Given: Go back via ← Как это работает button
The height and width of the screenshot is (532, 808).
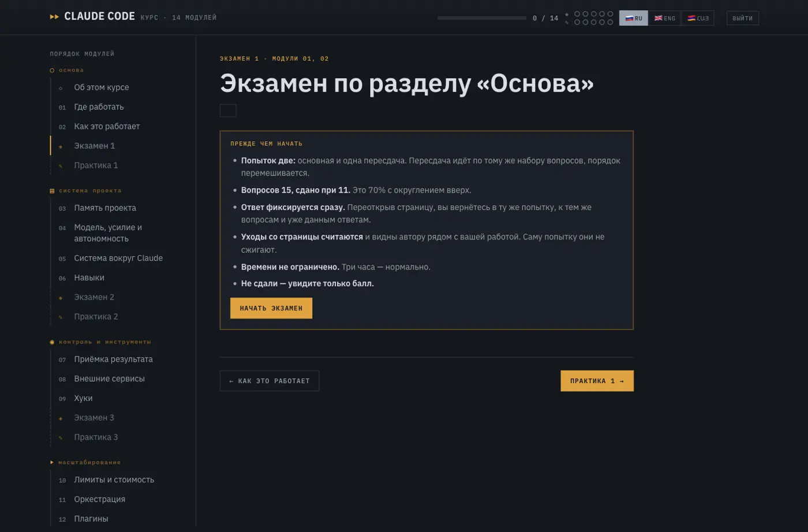Looking at the screenshot, I should pyautogui.click(x=270, y=381).
